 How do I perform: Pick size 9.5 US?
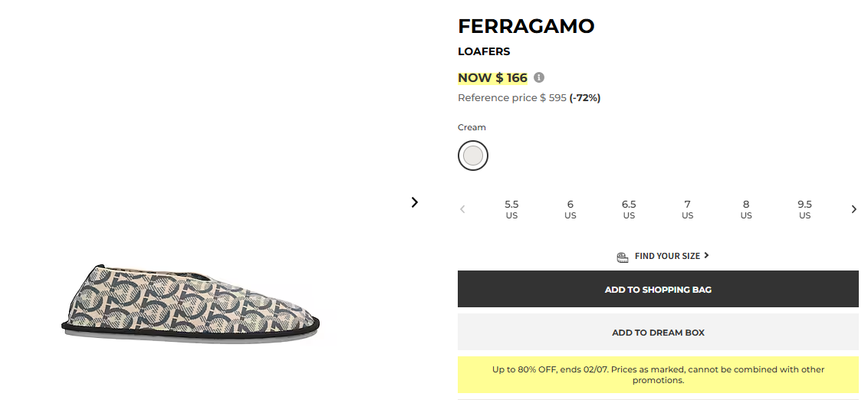point(804,209)
